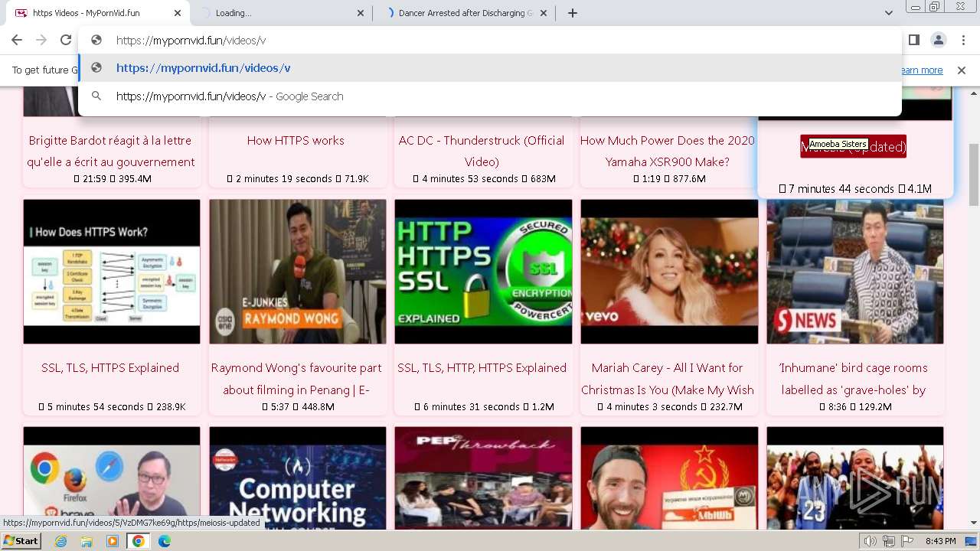Click the scrollbar down arrow

point(974,523)
